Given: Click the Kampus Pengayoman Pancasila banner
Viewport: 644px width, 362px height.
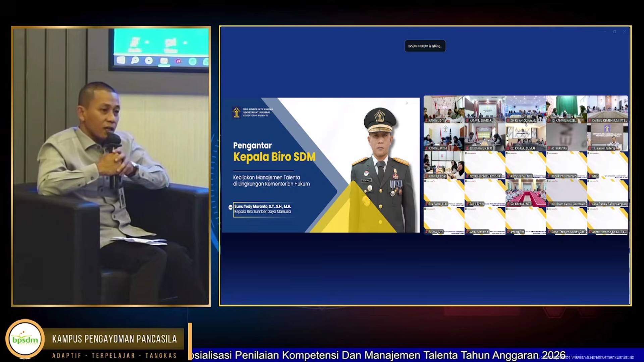Looking at the screenshot, I should 114,339.
